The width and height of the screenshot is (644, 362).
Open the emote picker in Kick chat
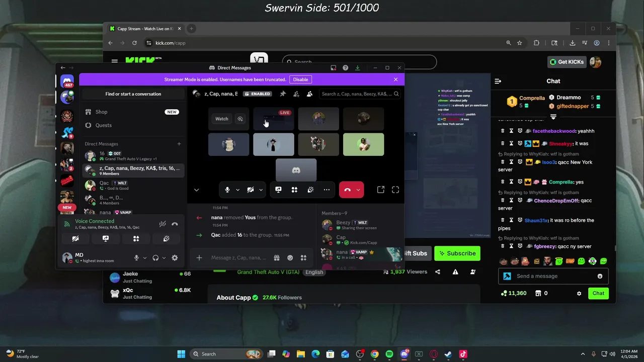[x=600, y=276]
